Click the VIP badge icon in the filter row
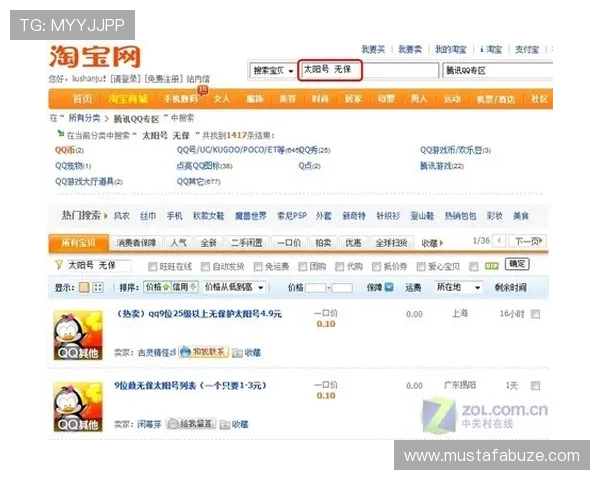Image resolution: width=600 pixels, height=480 pixels. click(x=492, y=266)
